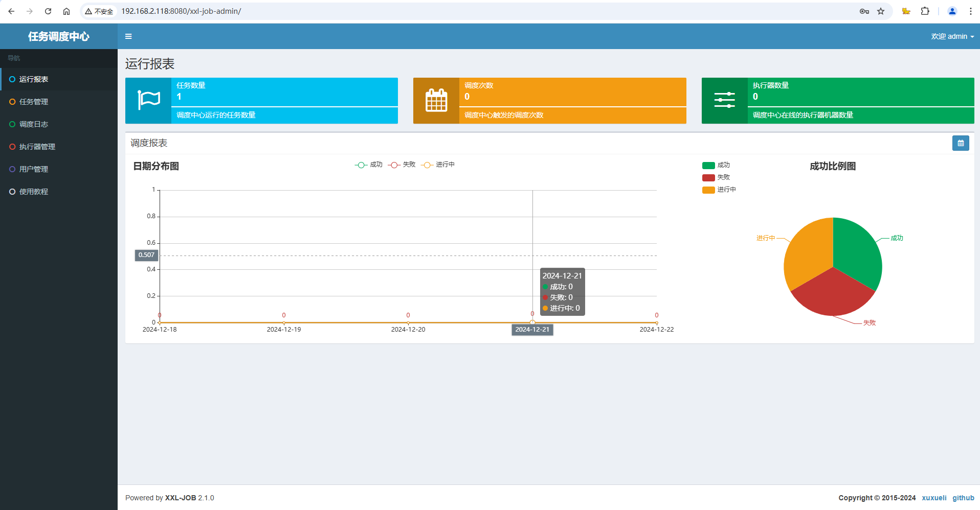
Task: Toggle 失败 in the pie chart legend
Action: (716, 177)
